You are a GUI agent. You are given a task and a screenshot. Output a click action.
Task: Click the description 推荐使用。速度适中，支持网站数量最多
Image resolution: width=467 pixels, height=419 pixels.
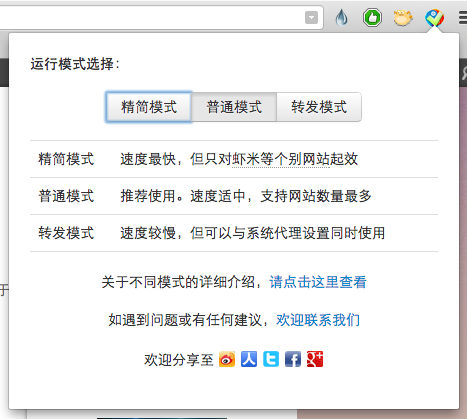[246, 196]
